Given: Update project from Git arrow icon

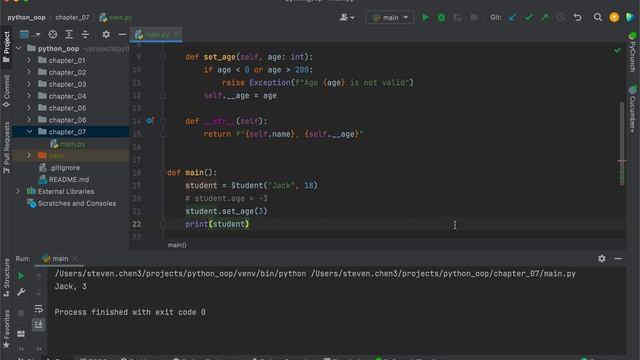Looking at the screenshot, I should tap(512, 18).
